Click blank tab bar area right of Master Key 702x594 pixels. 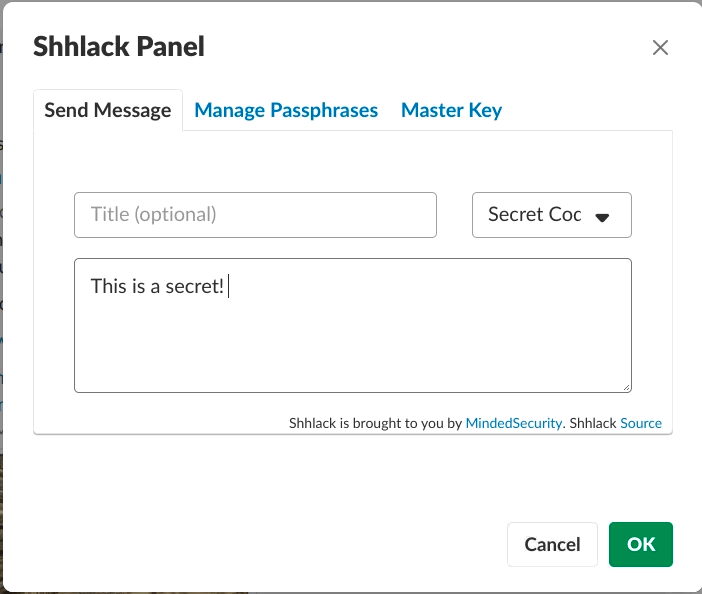tap(590, 110)
